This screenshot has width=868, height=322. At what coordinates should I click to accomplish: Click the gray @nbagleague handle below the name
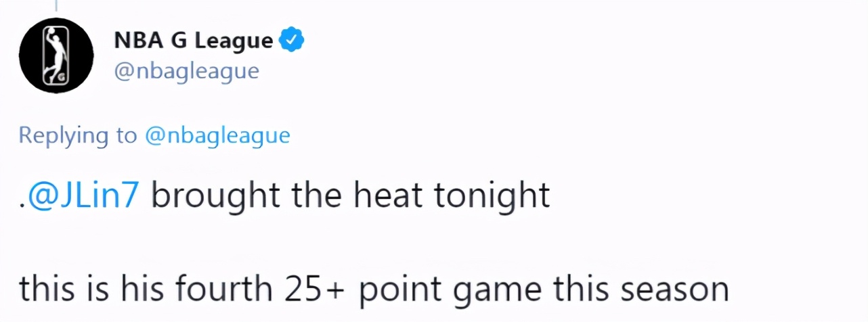click(186, 70)
